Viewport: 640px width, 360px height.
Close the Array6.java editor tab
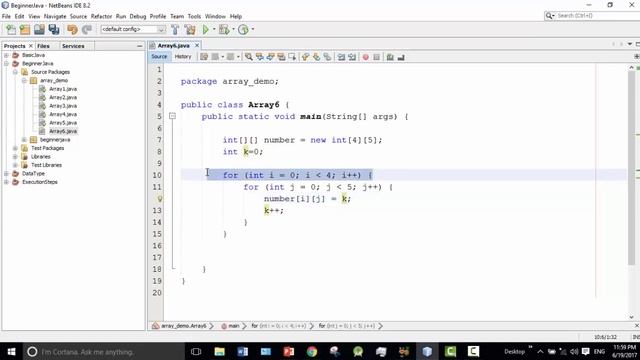[197, 46]
